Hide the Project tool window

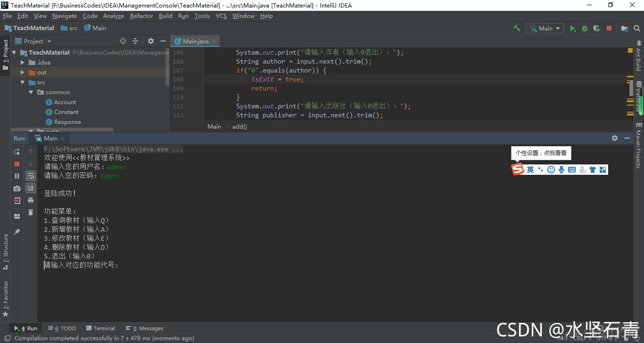(163, 41)
